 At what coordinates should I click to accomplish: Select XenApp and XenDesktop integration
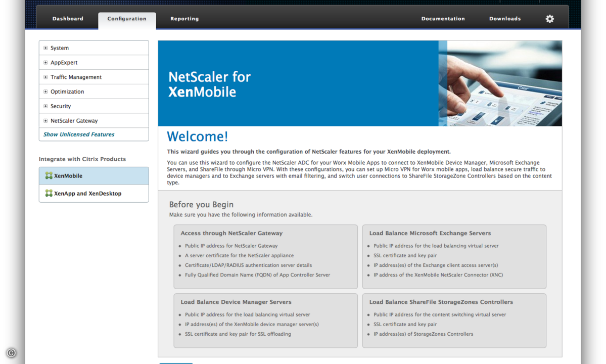coord(94,194)
